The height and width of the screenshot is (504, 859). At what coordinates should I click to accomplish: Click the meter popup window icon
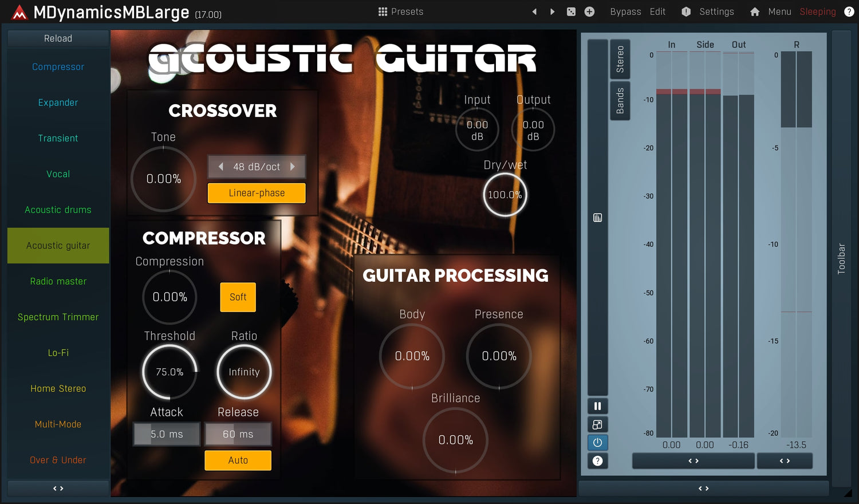pos(597,424)
